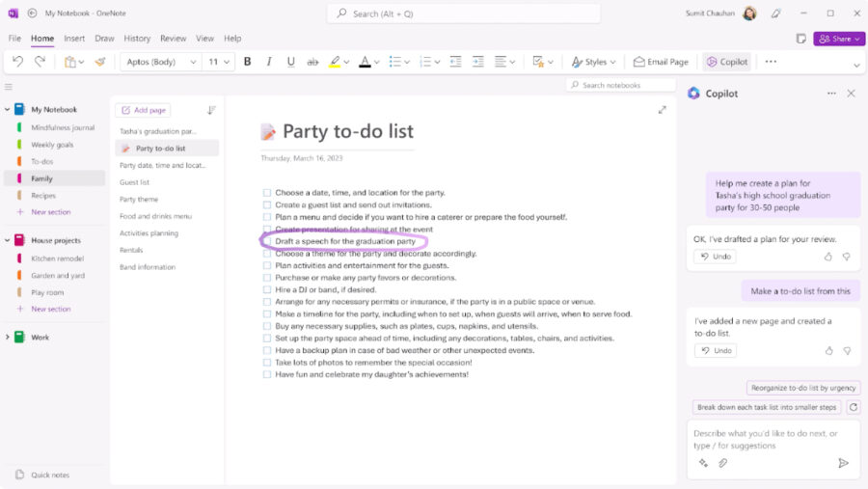Click the send arrow in Copilot
Screen dimensions: 868x489
pos(843,463)
